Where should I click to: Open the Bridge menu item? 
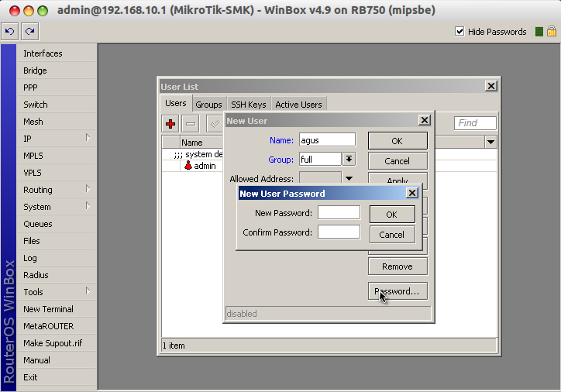(x=57, y=70)
